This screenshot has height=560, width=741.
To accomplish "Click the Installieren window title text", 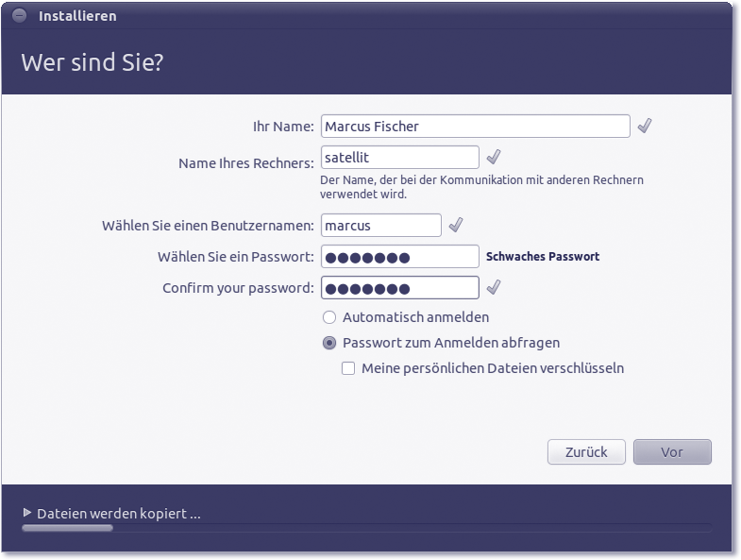I will click(77, 16).
